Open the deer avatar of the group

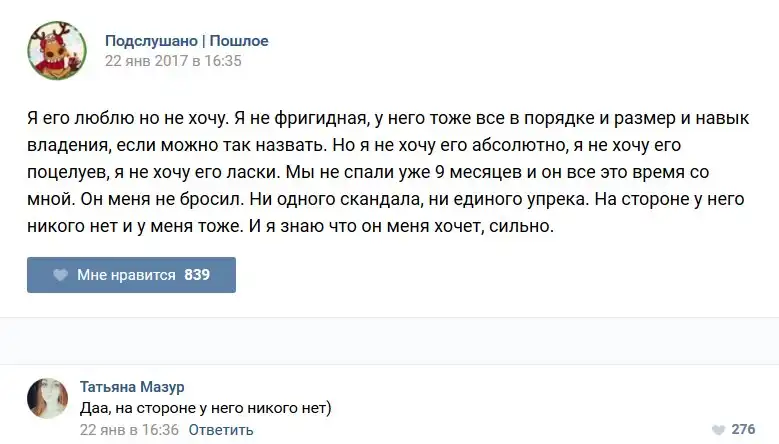[55, 51]
